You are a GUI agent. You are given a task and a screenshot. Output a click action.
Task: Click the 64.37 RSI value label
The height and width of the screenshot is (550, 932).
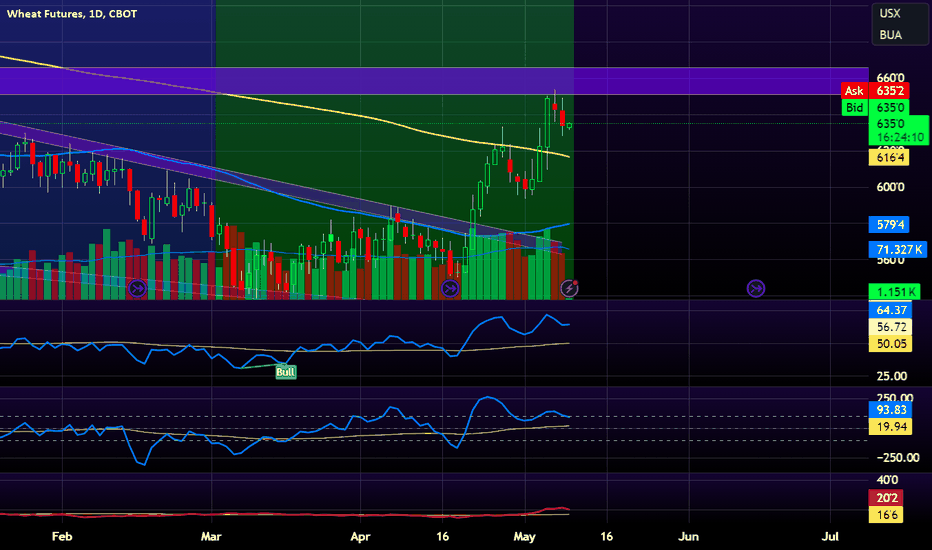point(890,310)
